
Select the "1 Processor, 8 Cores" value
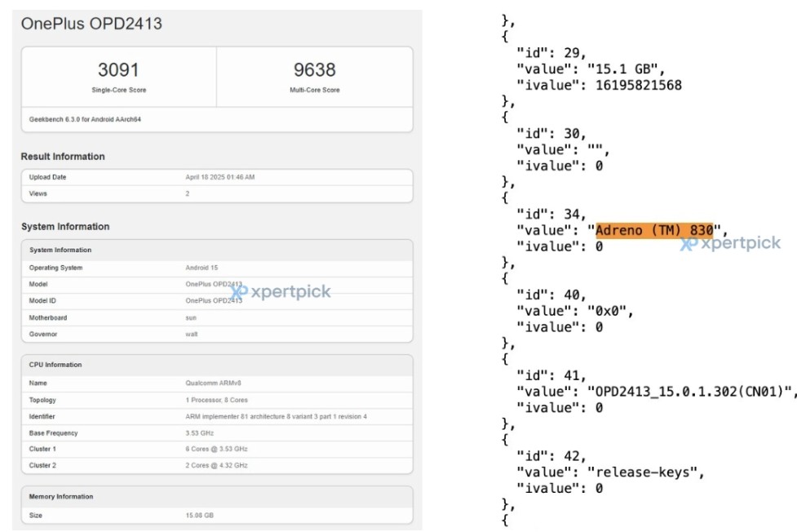[216, 400]
